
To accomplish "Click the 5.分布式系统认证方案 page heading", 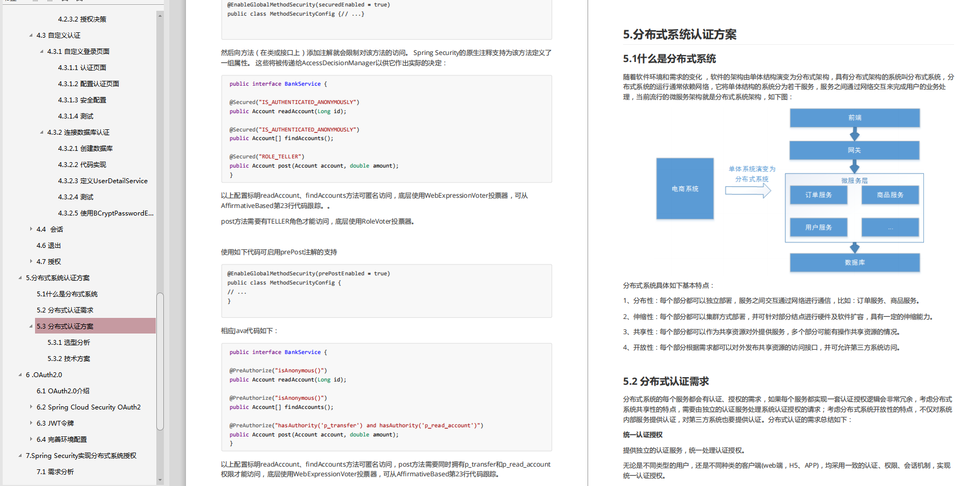I will (680, 34).
